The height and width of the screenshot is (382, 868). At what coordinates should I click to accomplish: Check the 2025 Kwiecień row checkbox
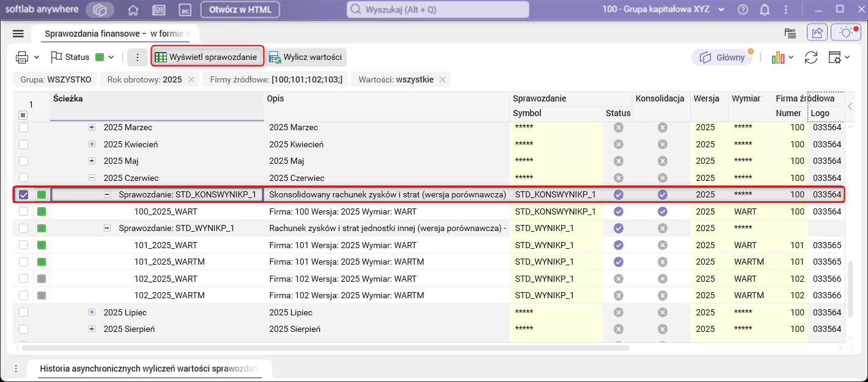pyautogui.click(x=23, y=144)
